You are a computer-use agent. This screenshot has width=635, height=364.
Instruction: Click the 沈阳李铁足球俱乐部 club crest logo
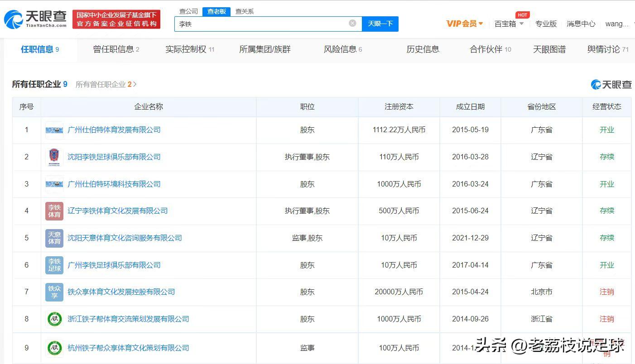[x=54, y=157]
